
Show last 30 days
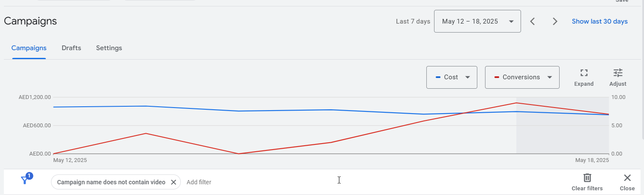599,21
